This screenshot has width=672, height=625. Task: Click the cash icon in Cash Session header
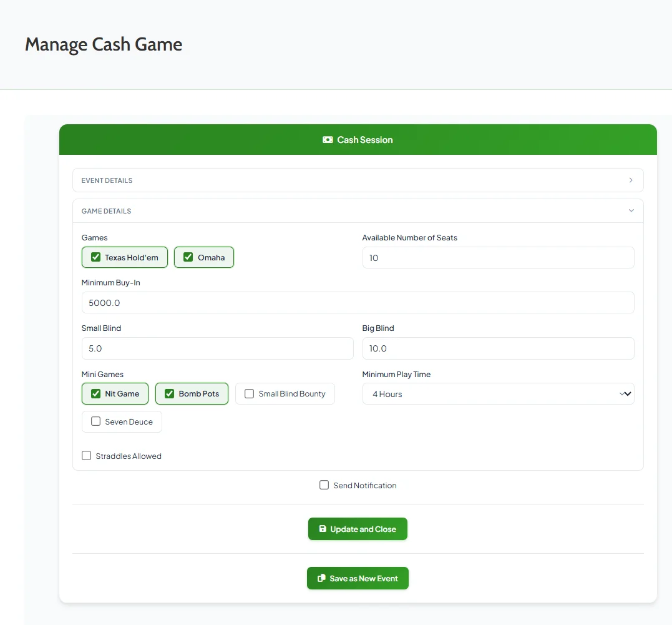click(x=328, y=140)
